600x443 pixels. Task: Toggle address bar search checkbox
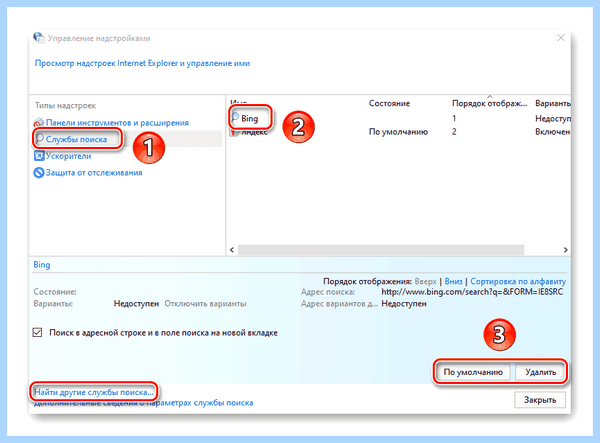tap(38, 332)
